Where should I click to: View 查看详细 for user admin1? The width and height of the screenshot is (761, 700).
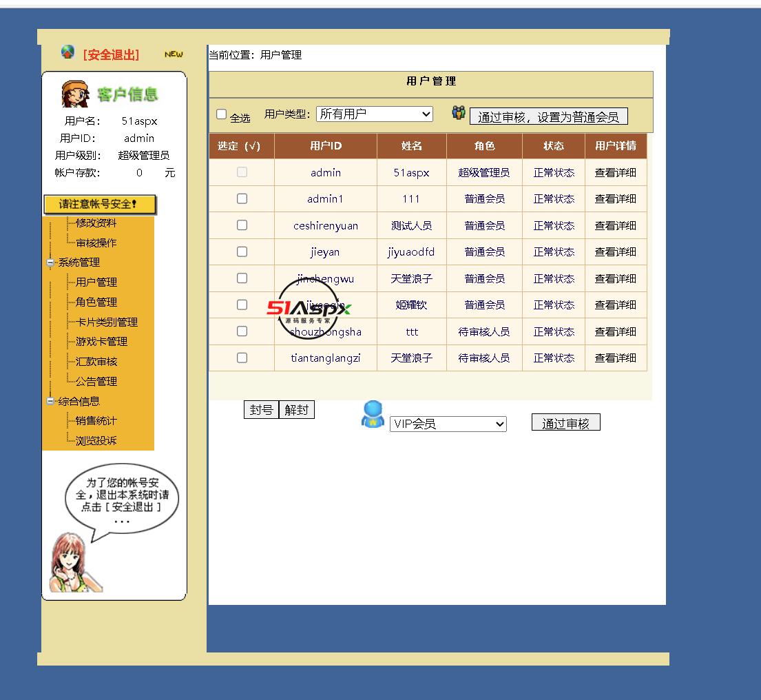(616, 199)
